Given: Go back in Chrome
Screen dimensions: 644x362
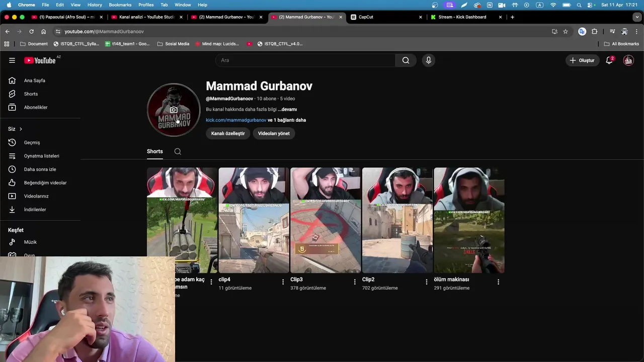Looking at the screenshot, I should (x=7, y=31).
